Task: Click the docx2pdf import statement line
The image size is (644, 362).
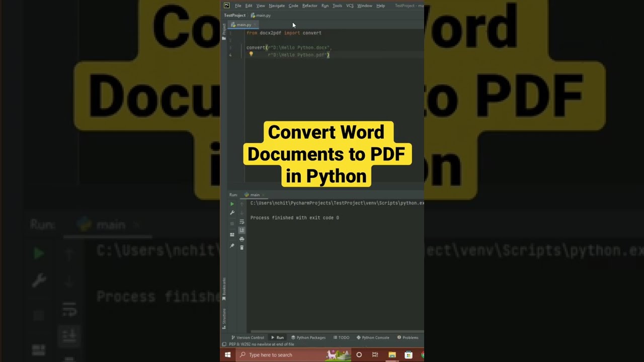Action: coord(284,33)
